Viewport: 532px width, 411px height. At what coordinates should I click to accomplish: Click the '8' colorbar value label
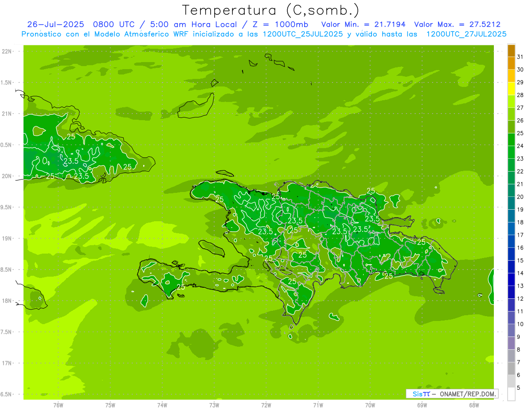pyautogui.click(x=519, y=350)
